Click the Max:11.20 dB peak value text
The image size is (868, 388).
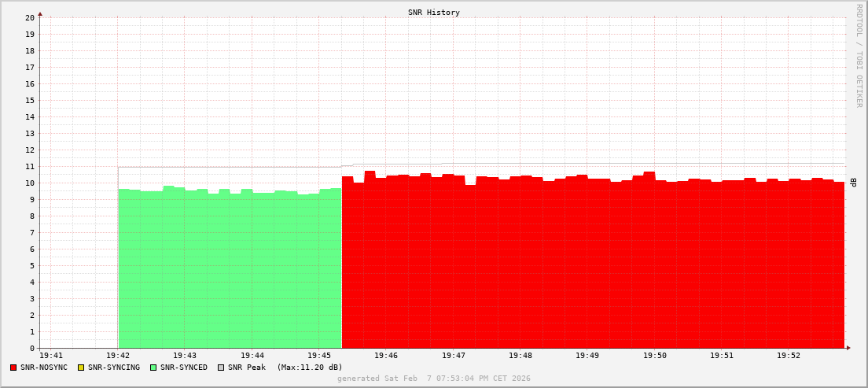(x=310, y=368)
